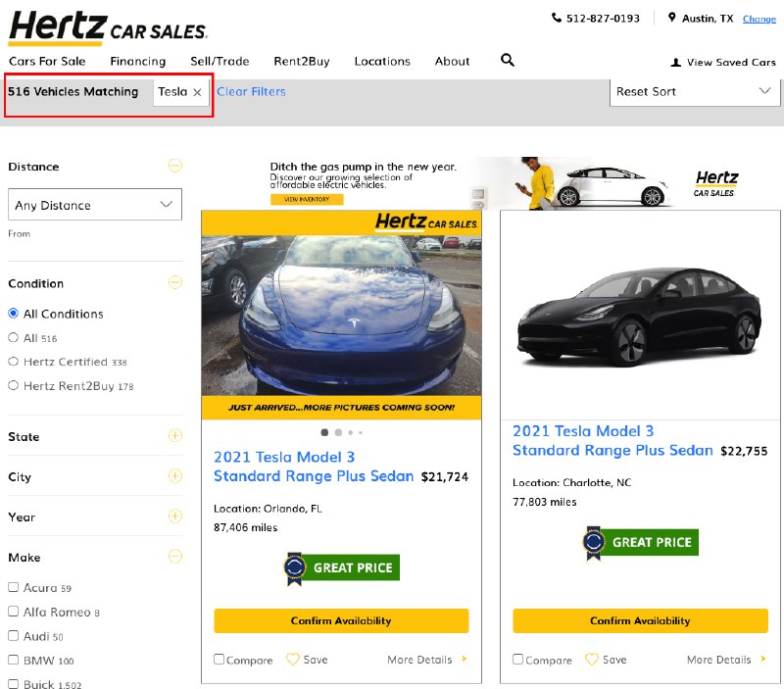
Task: Click the phone icon beside 512-827-0193
Action: [556, 18]
